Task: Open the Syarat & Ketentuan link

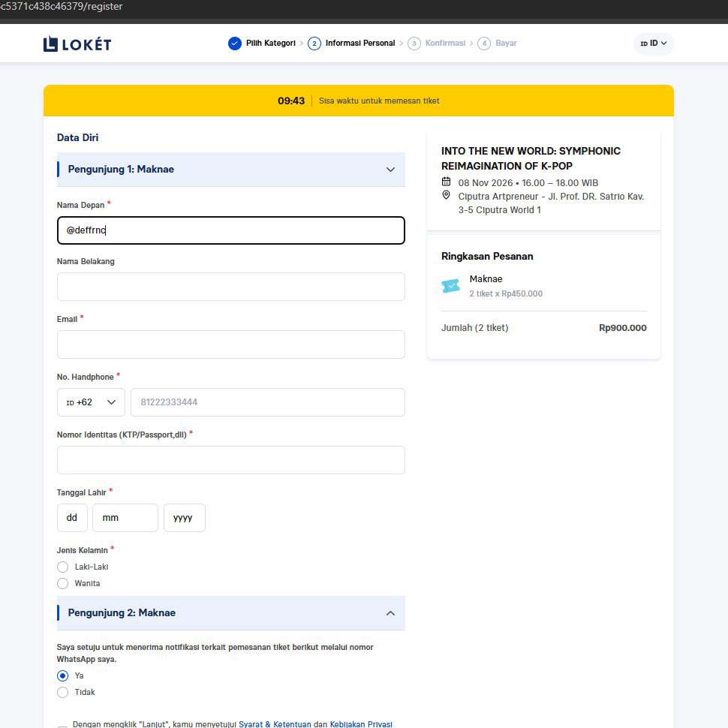Action: point(275,723)
